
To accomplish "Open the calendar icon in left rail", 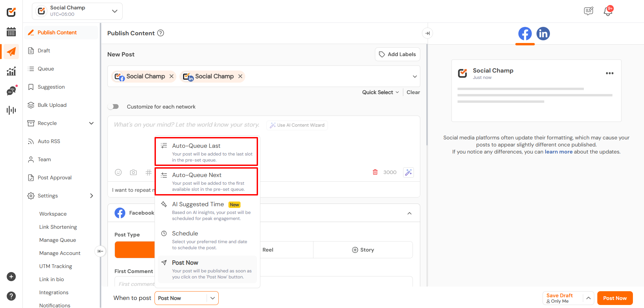I will pos(11,32).
